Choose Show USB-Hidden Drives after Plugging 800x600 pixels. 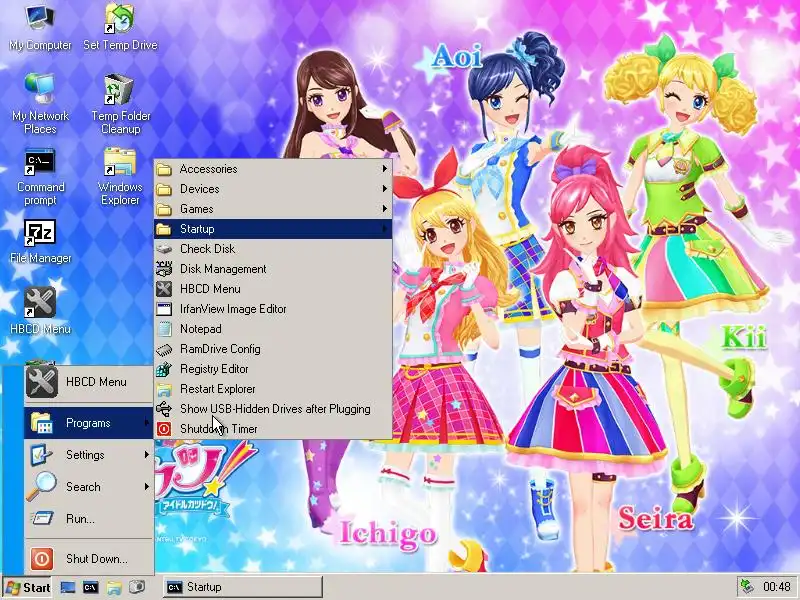[x=273, y=409]
